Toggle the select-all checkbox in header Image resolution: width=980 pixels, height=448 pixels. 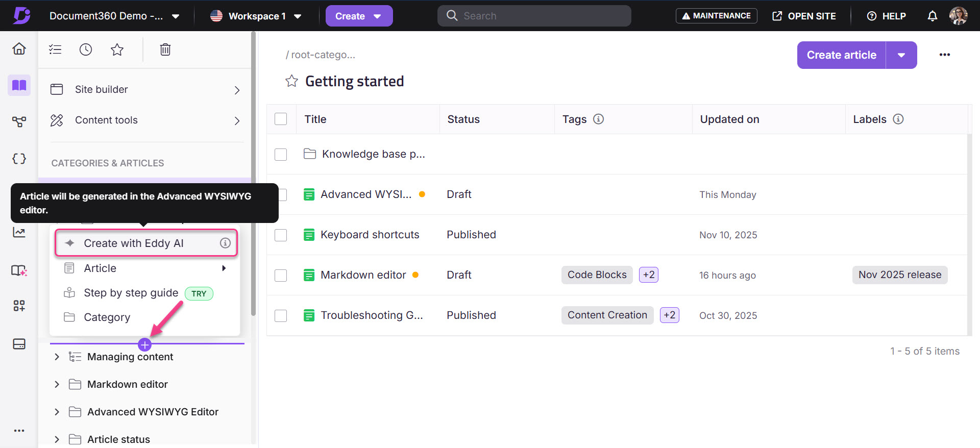pos(281,119)
